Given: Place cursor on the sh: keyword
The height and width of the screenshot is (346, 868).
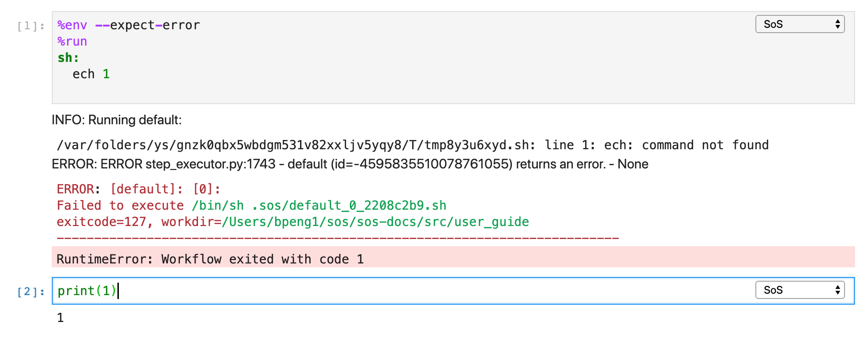Looking at the screenshot, I should tap(67, 58).
